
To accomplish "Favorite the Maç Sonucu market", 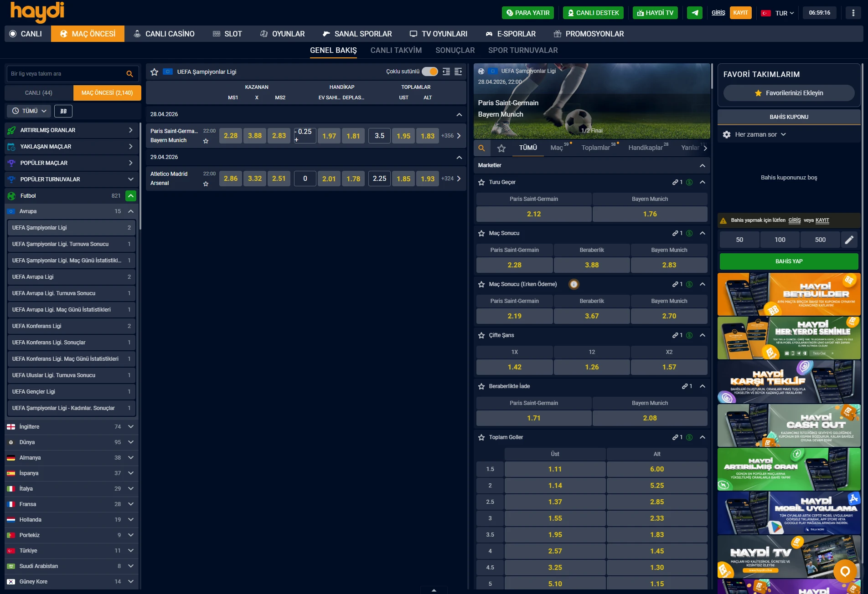I will tap(481, 233).
